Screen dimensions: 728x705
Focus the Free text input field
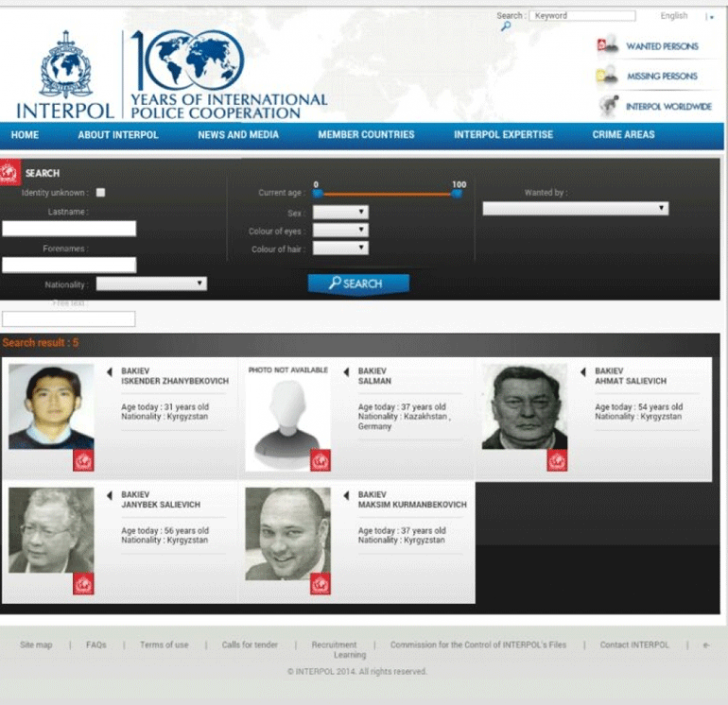tap(69, 318)
